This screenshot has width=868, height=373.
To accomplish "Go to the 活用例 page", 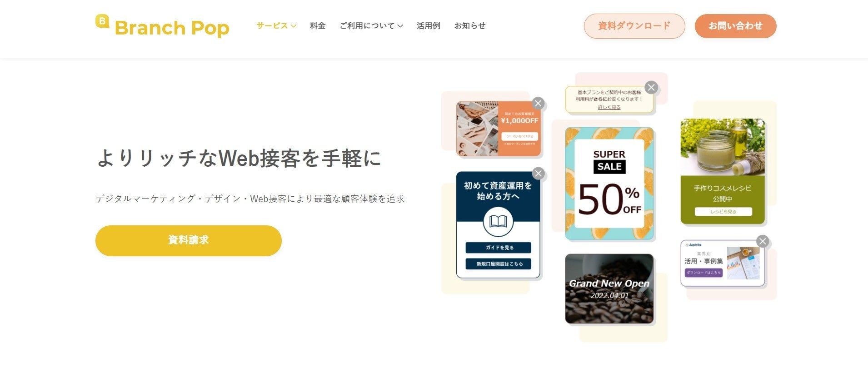I will click(x=429, y=26).
